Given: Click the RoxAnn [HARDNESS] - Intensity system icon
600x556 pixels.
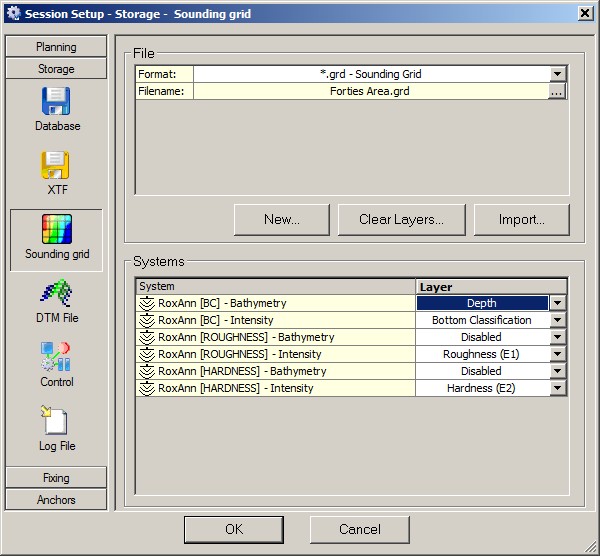Looking at the screenshot, I should pos(147,388).
